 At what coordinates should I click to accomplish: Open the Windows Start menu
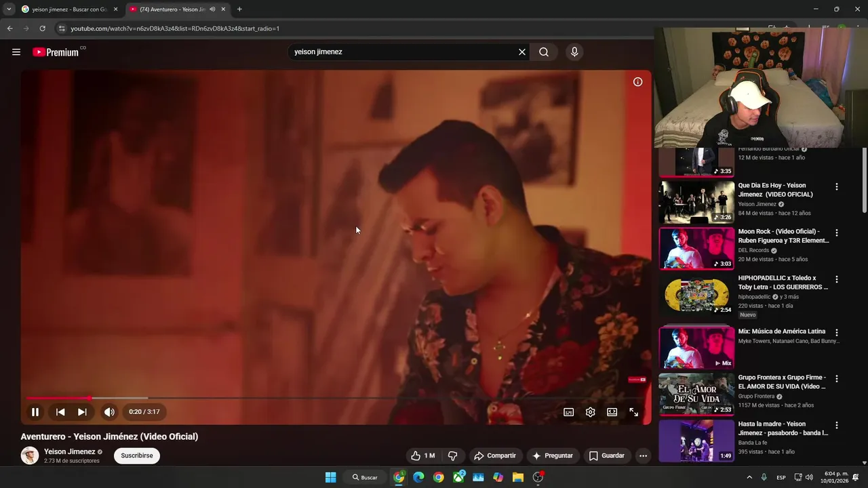[330, 477]
